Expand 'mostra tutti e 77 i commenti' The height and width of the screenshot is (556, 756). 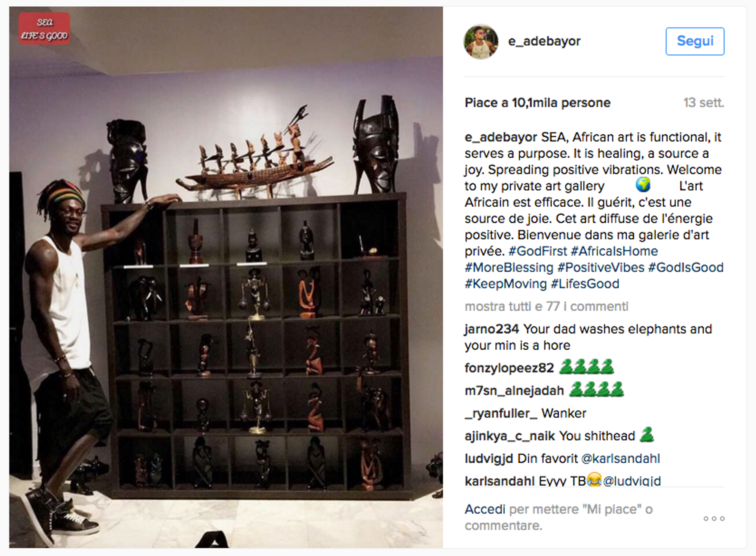[546, 306]
